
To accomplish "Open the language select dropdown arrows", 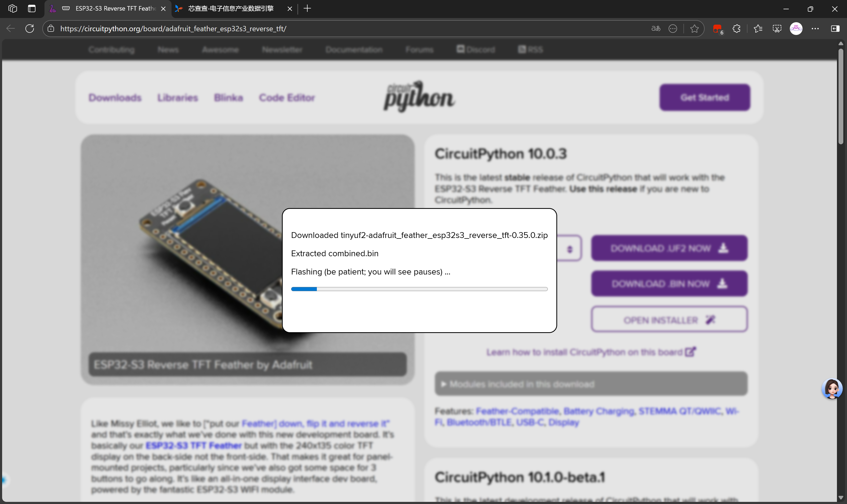I will 570,249.
